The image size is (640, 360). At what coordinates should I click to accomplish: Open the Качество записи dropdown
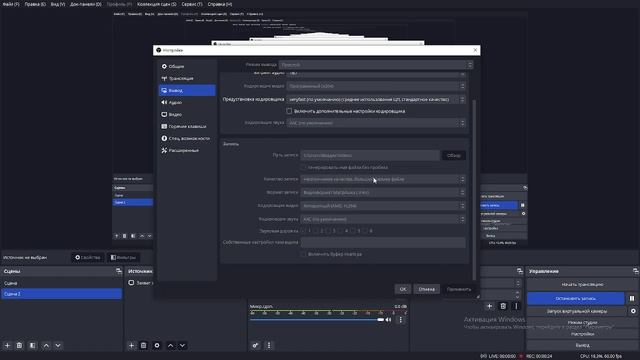point(383,179)
